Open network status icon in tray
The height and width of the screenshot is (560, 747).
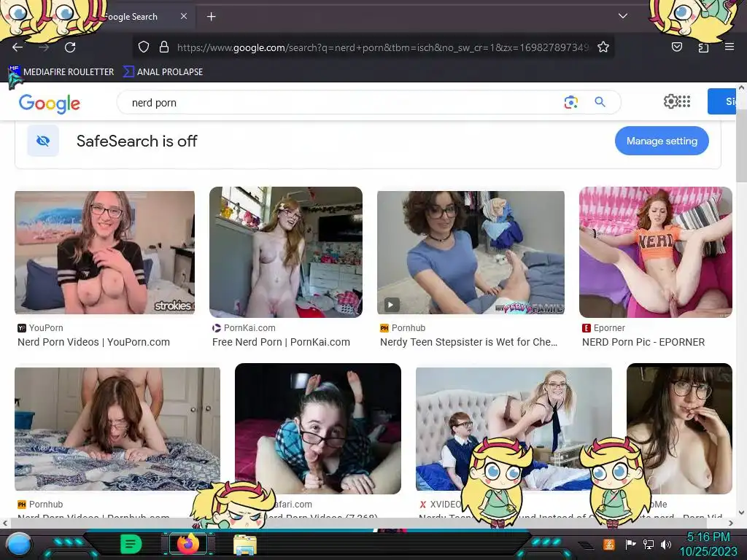648,544
